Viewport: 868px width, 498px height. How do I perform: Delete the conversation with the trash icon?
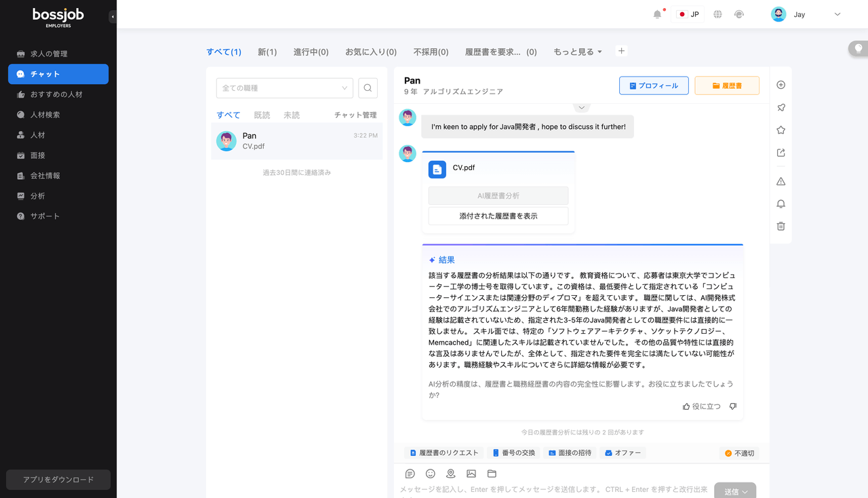[x=781, y=226]
